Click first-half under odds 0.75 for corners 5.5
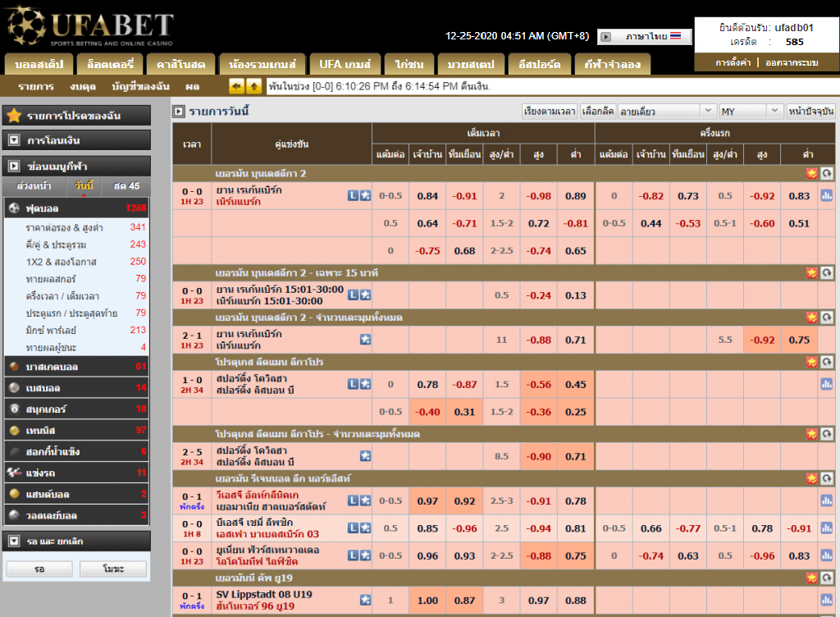Viewport: 840px width, 617px height. [x=799, y=340]
